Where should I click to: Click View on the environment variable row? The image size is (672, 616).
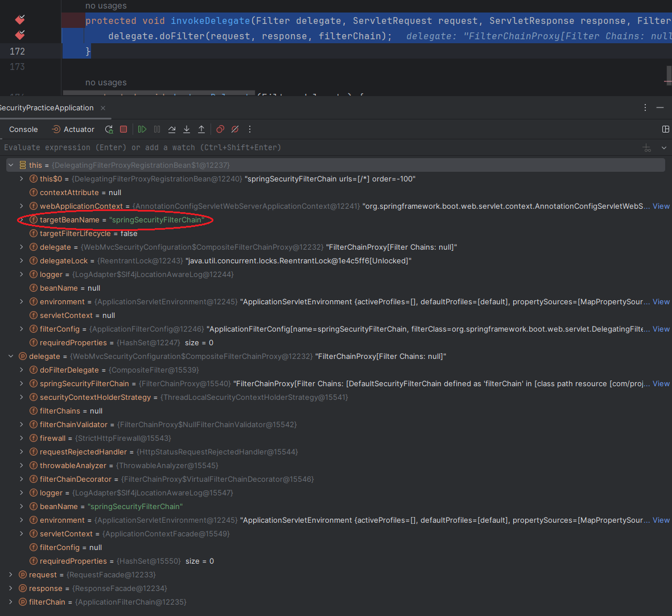tap(661, 301)
